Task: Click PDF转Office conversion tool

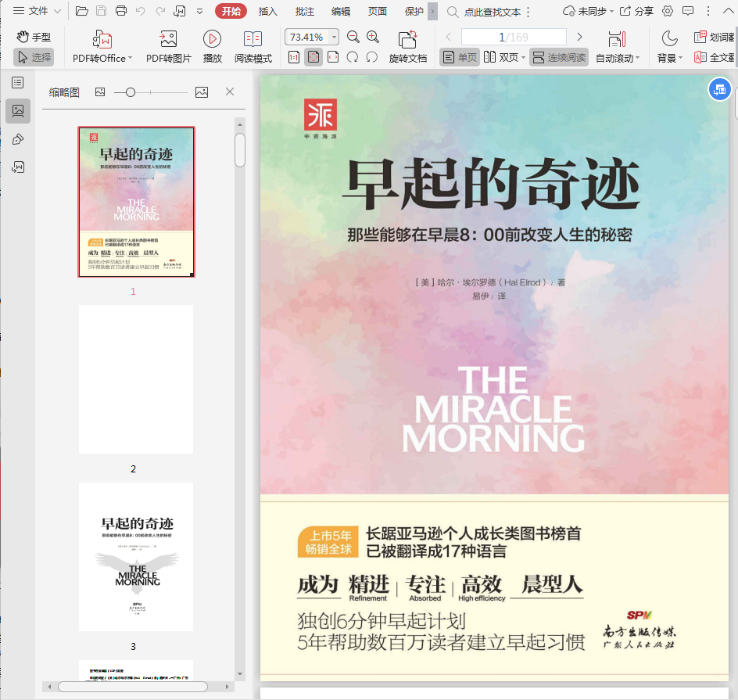Action: coord(102,46)
